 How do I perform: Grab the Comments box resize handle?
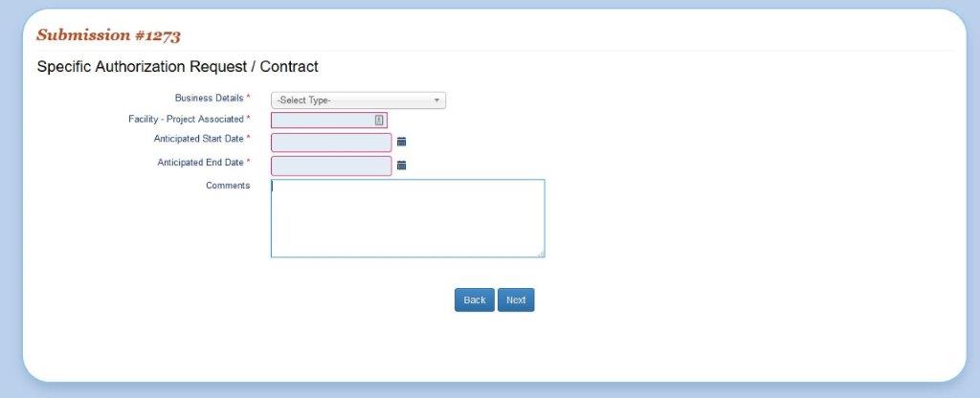541,254
